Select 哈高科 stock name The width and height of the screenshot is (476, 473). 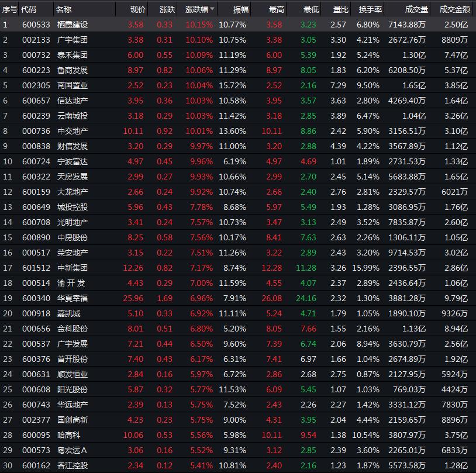pyautogui.click(x=68, y=435)
